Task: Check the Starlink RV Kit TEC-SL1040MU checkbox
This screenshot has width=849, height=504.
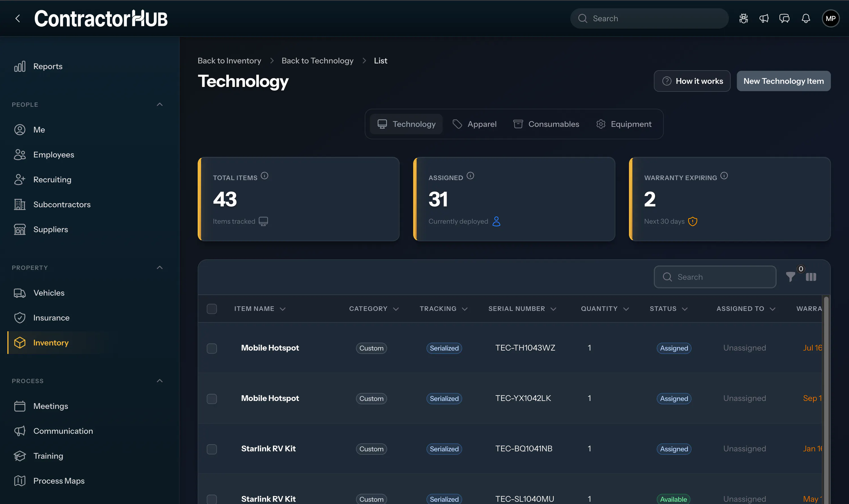Action: tap(212, 499)
